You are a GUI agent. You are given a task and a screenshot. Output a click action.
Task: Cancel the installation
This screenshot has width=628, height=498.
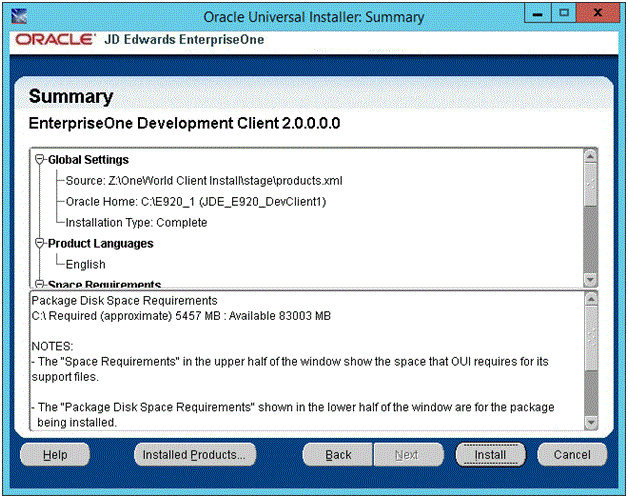tap(572, 455)
